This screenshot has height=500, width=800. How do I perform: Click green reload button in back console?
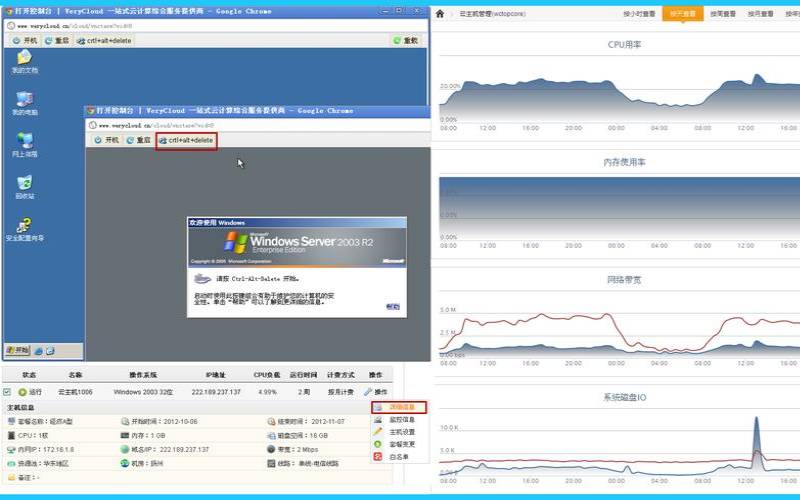click(x=406, y=40)
